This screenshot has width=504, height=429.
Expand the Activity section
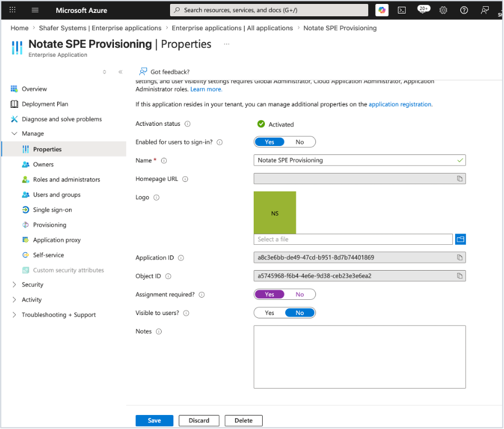point(14,300)
